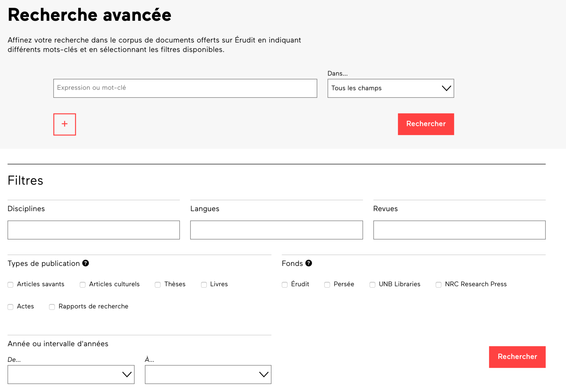566x392 pixels.
Task: Click the plus icon to add search field
Action: point(64,124)
